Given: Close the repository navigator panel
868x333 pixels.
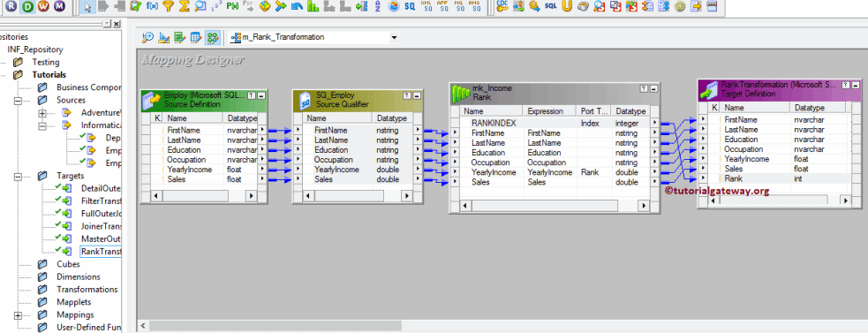Looking at the screenshot, I should click(117, 24).
